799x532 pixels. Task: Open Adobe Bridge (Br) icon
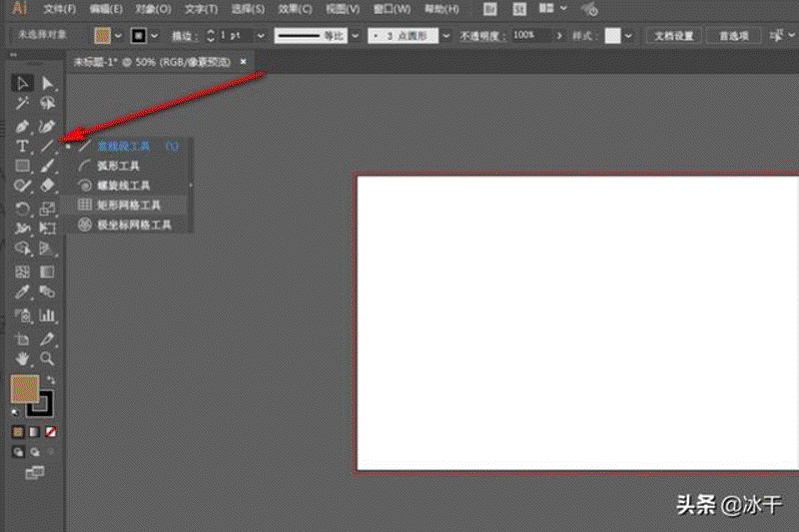[x=489, y=9]
